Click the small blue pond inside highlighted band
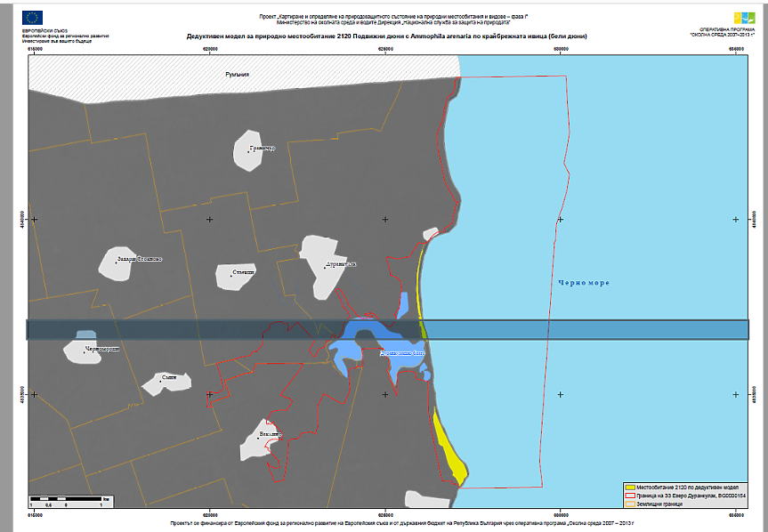The image size is (768, 532). [x=84, y=333]
